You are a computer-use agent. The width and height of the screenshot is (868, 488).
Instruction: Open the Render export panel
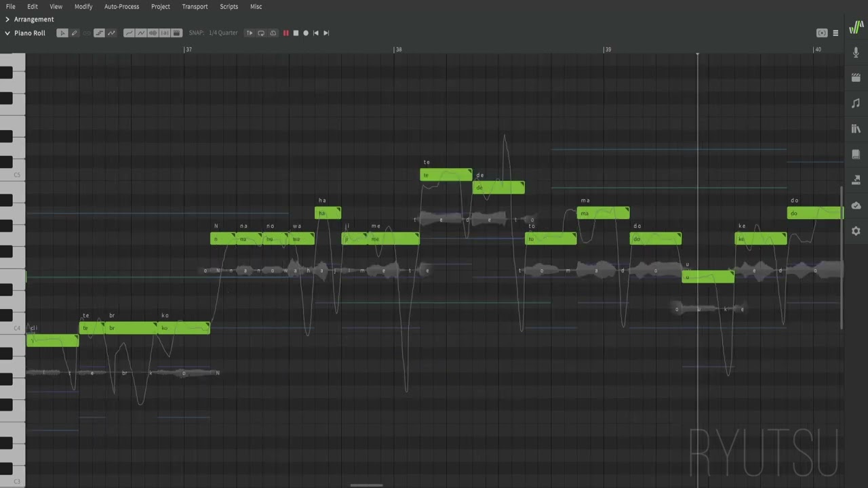tap(856, 180)
